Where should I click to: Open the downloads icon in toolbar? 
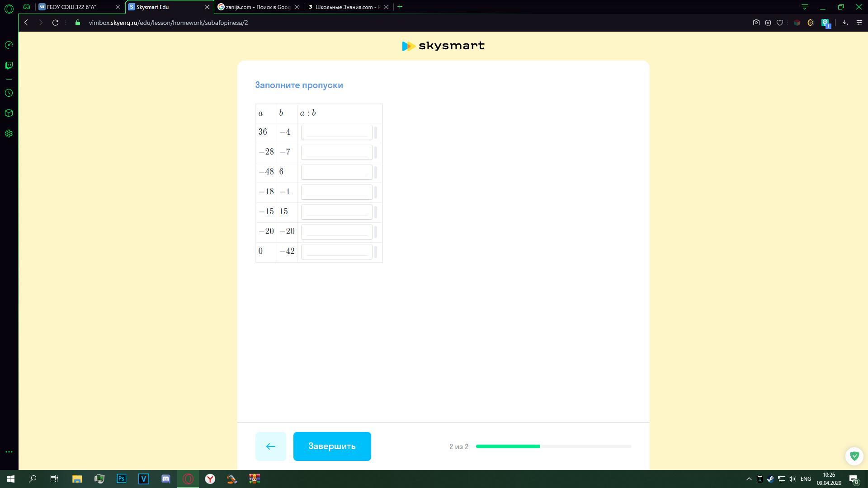(844, 23)
